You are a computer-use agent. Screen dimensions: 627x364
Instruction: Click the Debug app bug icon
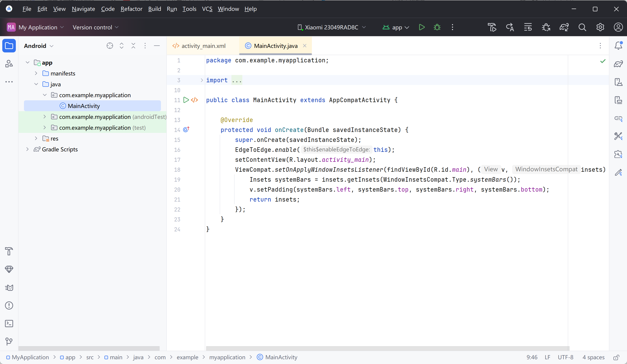[x=437, y=27]
